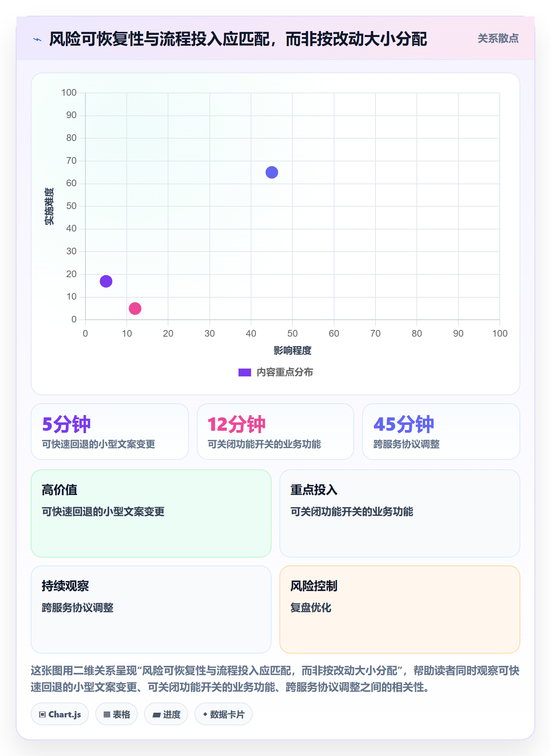This screenshot has width=551, height=756.
Task: Open the 12分钟 data card
Action: coord(275,432)
